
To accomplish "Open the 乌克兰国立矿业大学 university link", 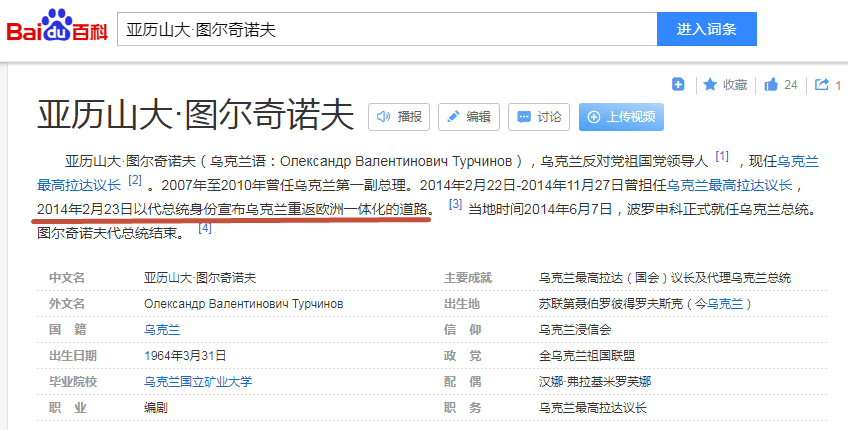I will [198, 382].
